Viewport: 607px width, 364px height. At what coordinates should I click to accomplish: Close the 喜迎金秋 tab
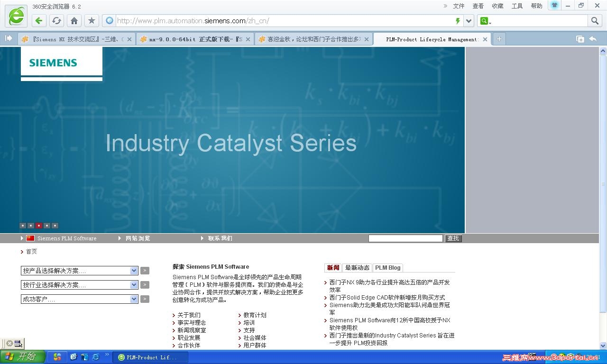366,39
